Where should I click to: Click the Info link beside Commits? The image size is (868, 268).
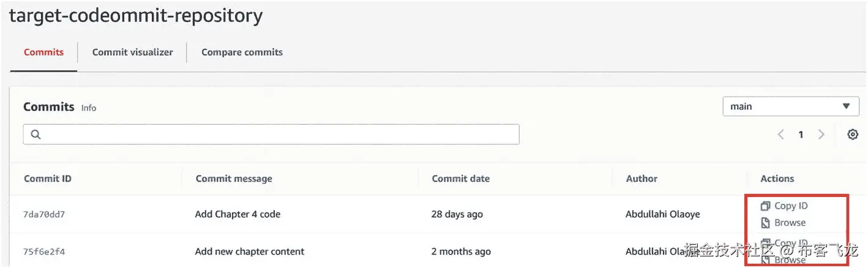89,108
